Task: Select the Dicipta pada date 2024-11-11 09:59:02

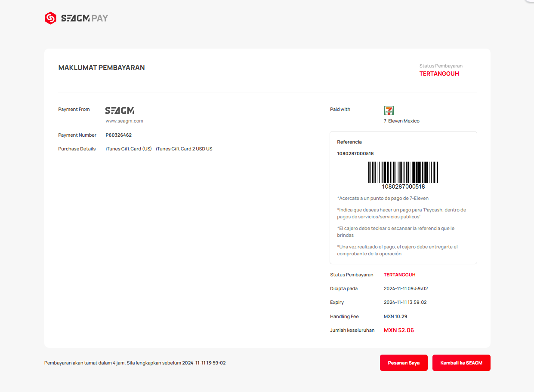Action: [406, 289]
